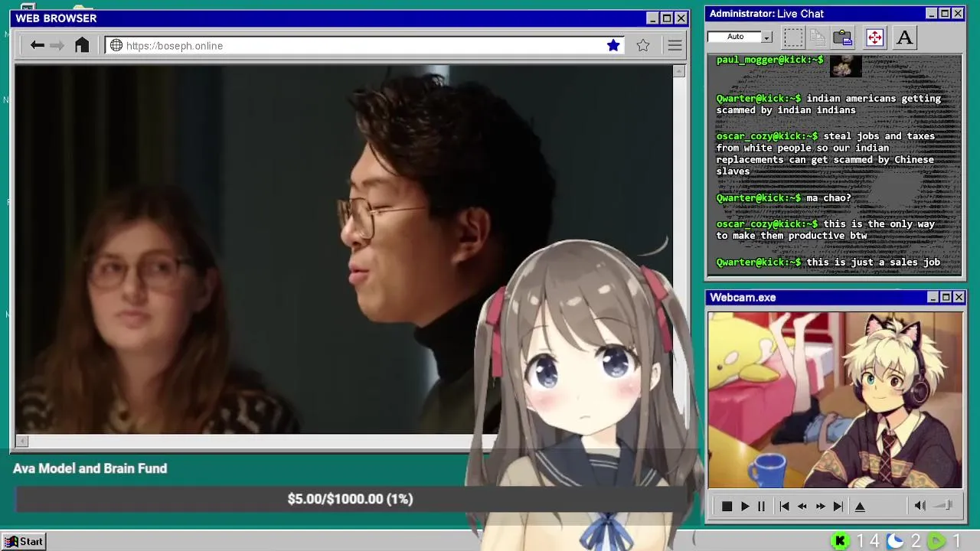980x551 pixels.
Task: Click the outlined favorites star icon
Action: pos(643,46)
